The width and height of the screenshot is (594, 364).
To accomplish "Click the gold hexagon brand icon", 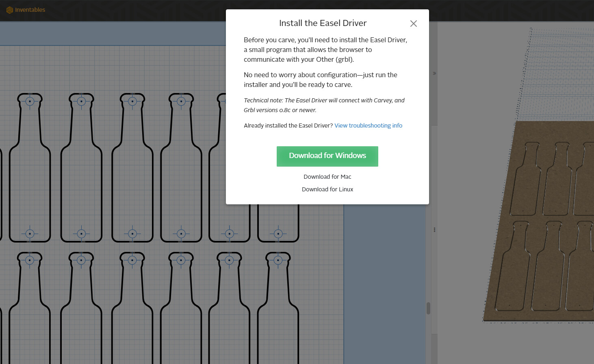I will 10,10.
